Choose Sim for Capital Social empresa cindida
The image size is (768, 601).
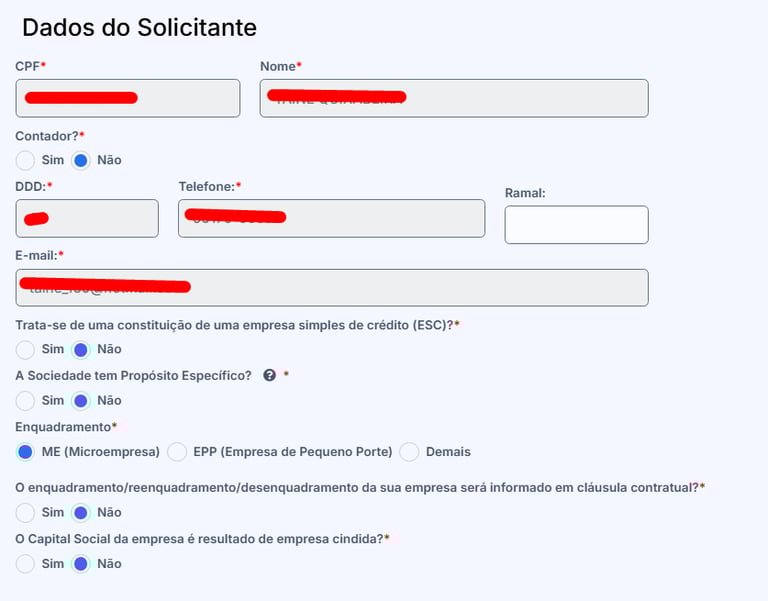coord(25,564)
